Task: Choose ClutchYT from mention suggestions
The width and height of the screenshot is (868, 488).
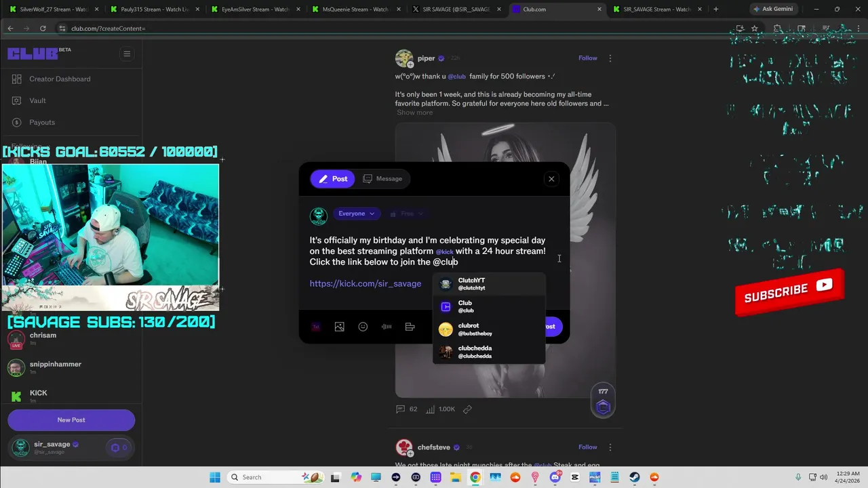Action: point(489,284)
